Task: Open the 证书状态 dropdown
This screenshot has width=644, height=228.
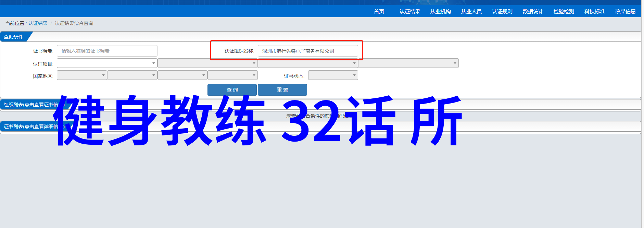Action: (333, 75)
